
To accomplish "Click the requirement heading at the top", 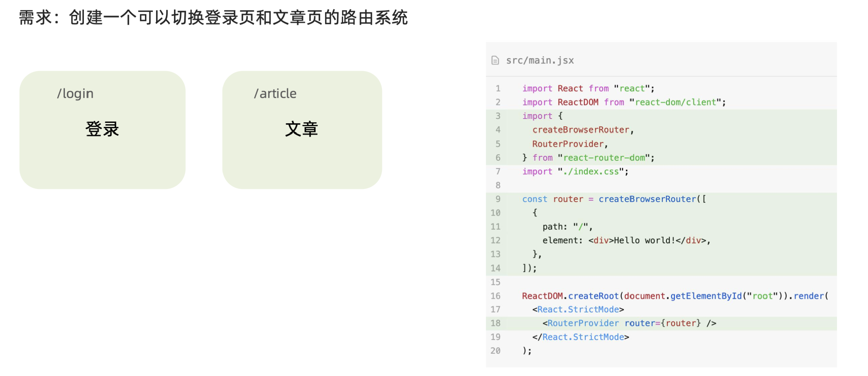I will point(213,17).
